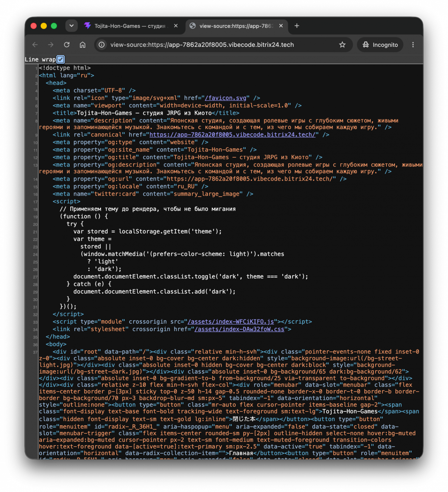The height and width of the screenshot is (492, 448).
Task: Close the view-source tab
Action: tap(281, 26)
